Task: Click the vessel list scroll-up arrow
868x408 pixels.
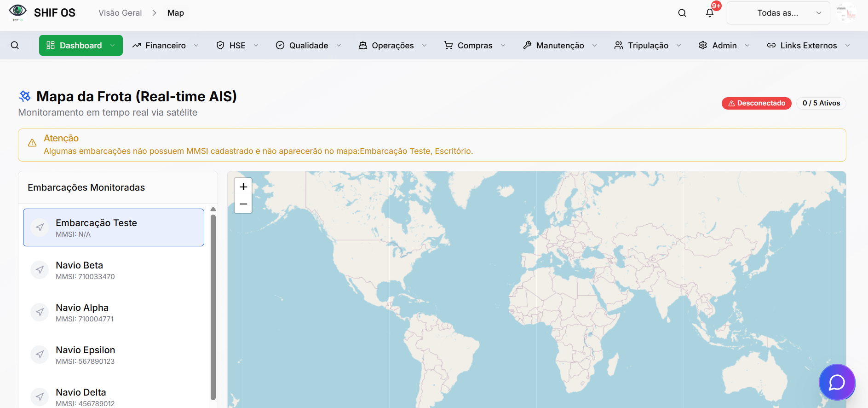Action: point(213,209)
